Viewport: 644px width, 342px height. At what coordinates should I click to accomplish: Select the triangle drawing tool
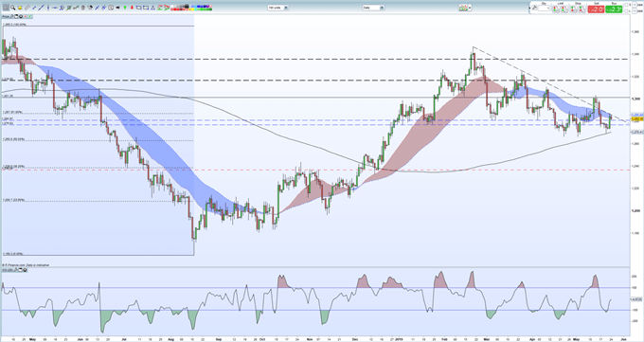[x=152, y=8]
